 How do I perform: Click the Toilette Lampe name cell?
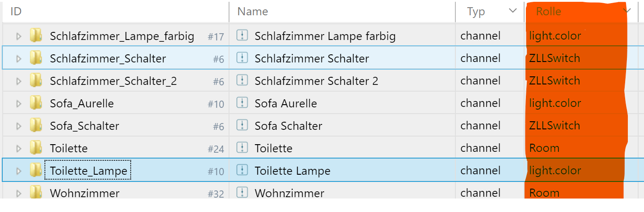click(343, 171)
